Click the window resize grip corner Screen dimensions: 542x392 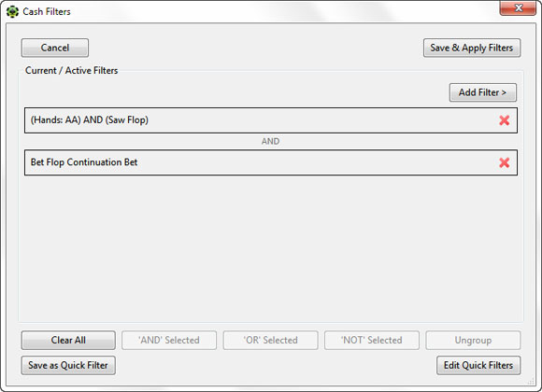pyautogui.click(x=532, y=382)
